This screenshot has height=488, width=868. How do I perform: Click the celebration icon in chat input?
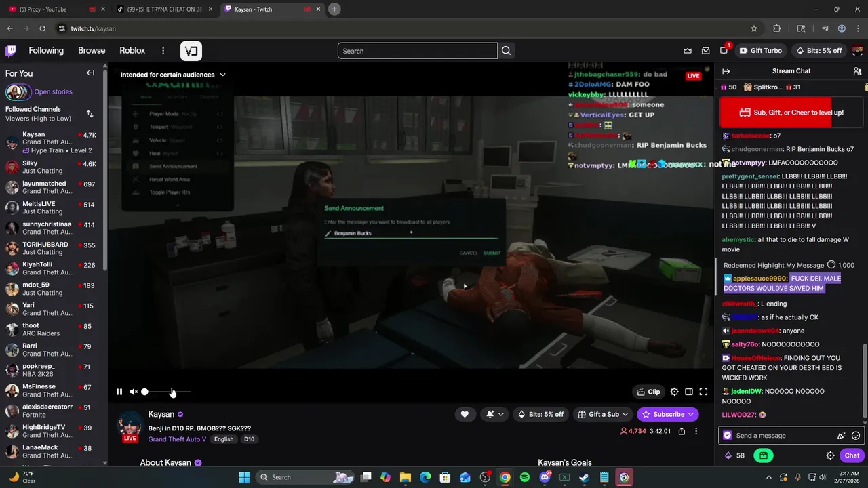click(842, 436)
